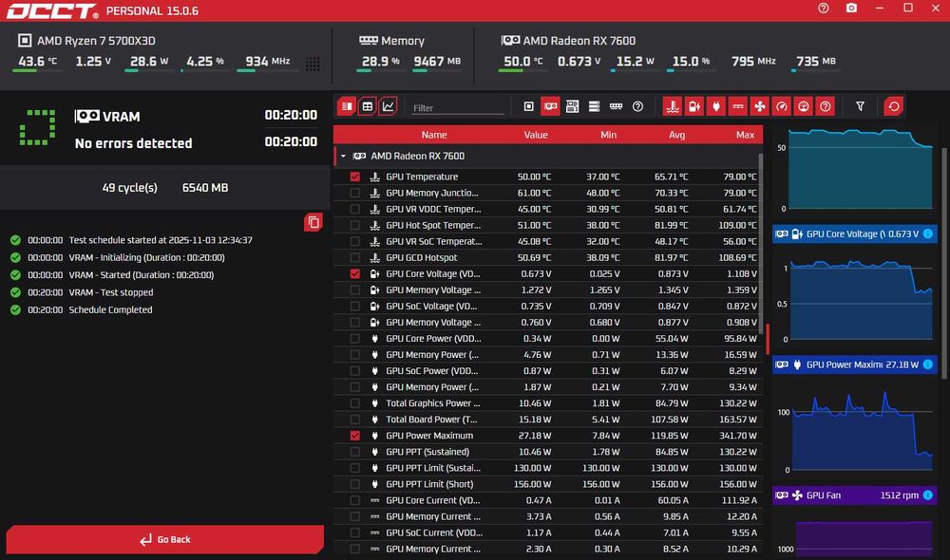Click the funnel filter icon
This screenshot has height=560, width=950.
860,106
